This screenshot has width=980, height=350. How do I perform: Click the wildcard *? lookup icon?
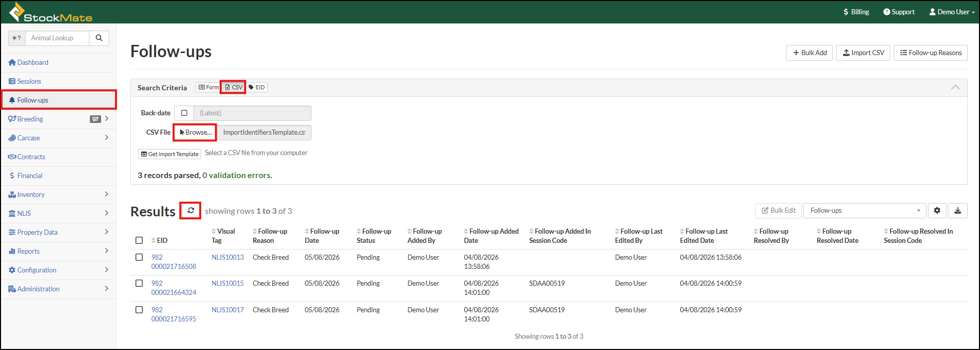tap(17, 38)
